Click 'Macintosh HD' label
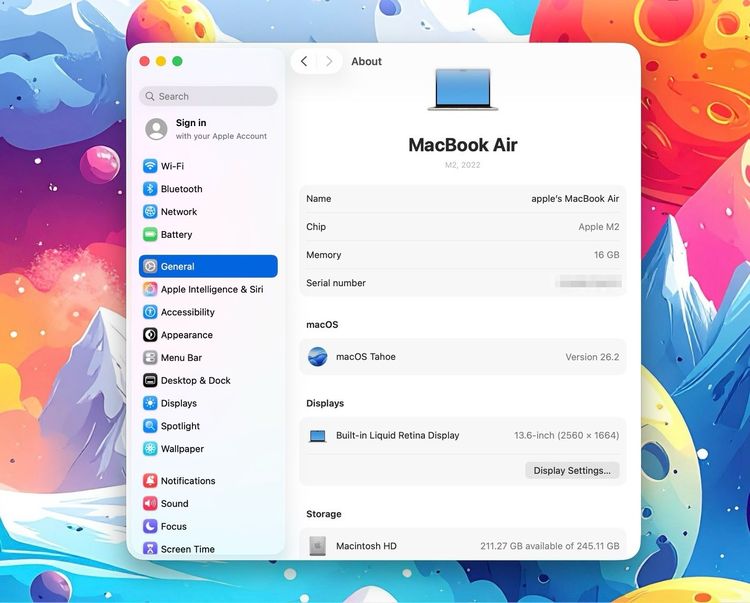 coord(366,546)
